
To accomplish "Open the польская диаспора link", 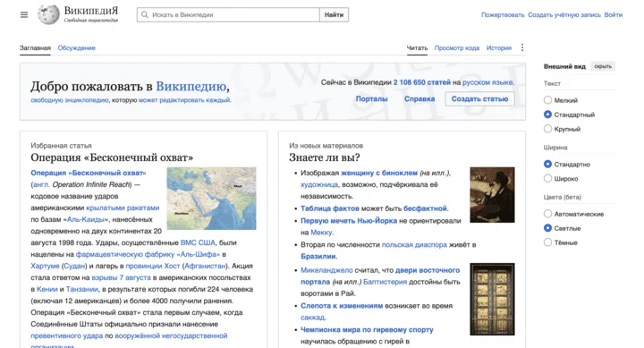I will 414,244.
